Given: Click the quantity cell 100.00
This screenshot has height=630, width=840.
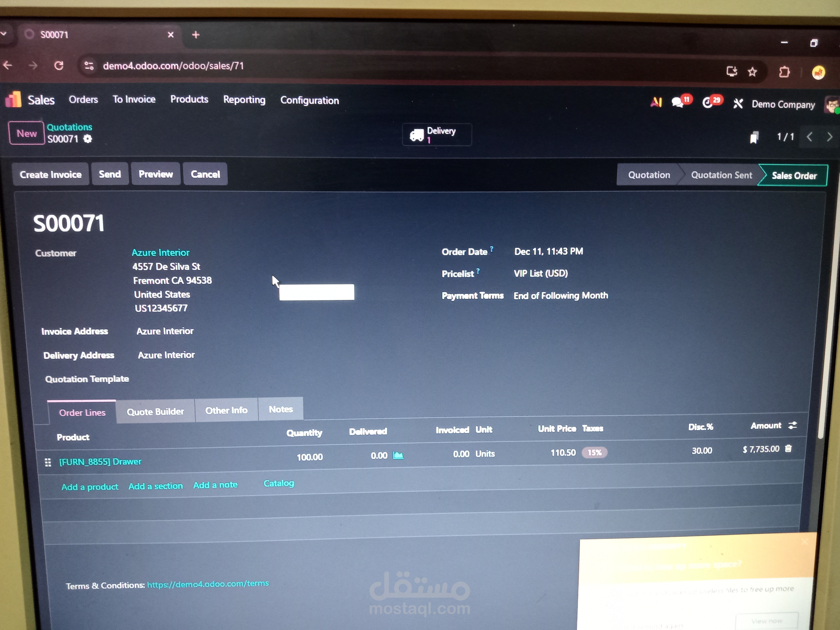Looking at the screenshot, I should coord(310,457).
